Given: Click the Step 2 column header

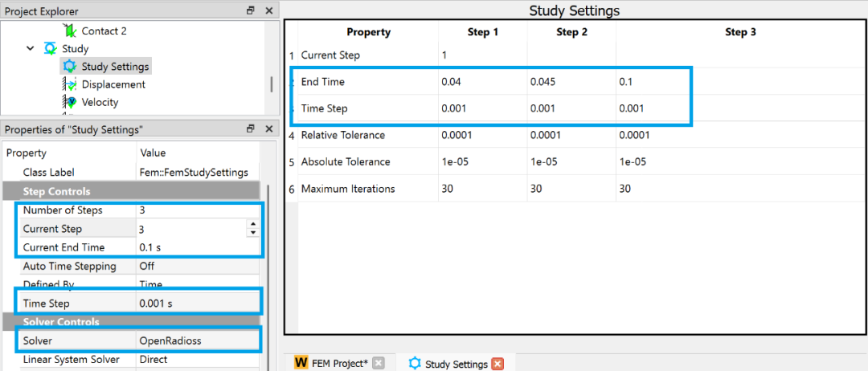Looking at the screenshot, I should (x=571, y=32).
